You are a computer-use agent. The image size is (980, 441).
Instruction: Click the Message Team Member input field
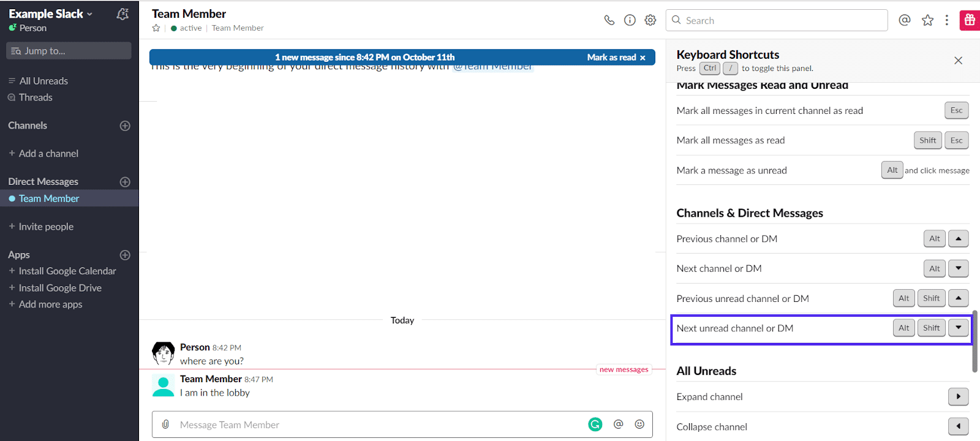380,424
